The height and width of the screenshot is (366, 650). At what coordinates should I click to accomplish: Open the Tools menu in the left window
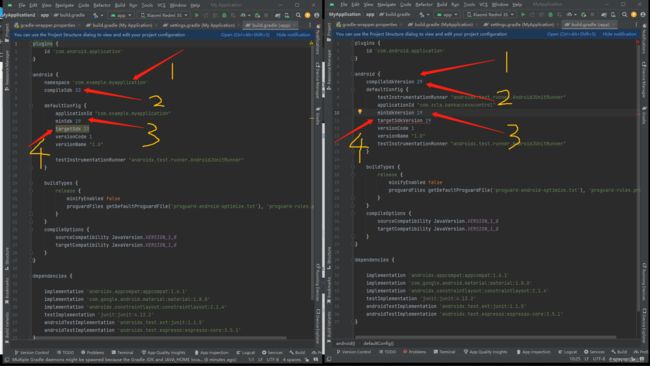tap(147, 5)
